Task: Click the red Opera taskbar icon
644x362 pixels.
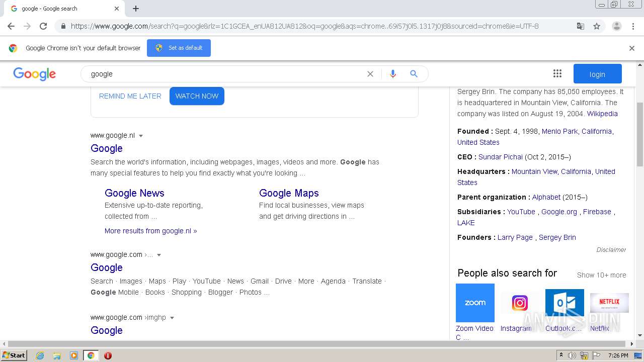Action: [108, 355]
